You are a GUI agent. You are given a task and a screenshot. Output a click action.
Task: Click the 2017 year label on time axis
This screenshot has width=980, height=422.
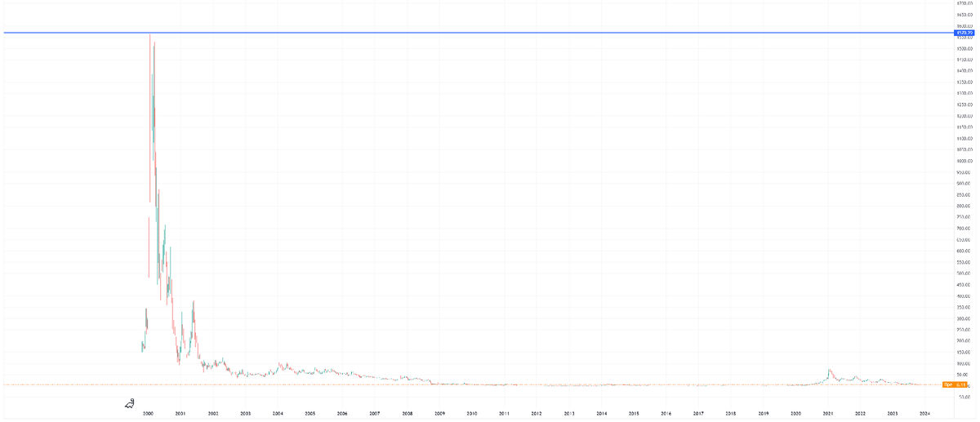699,414
